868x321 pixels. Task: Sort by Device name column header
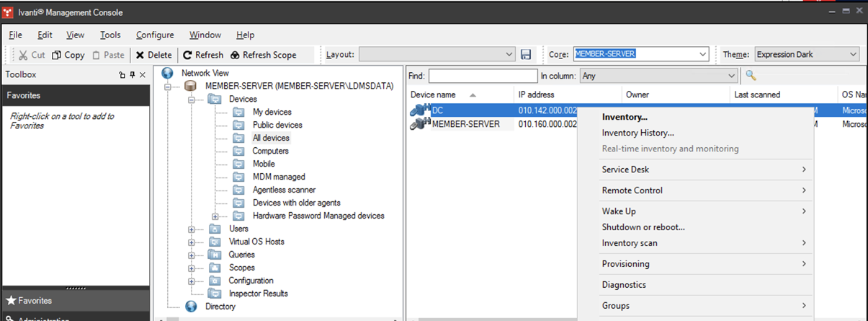point(460,94)
